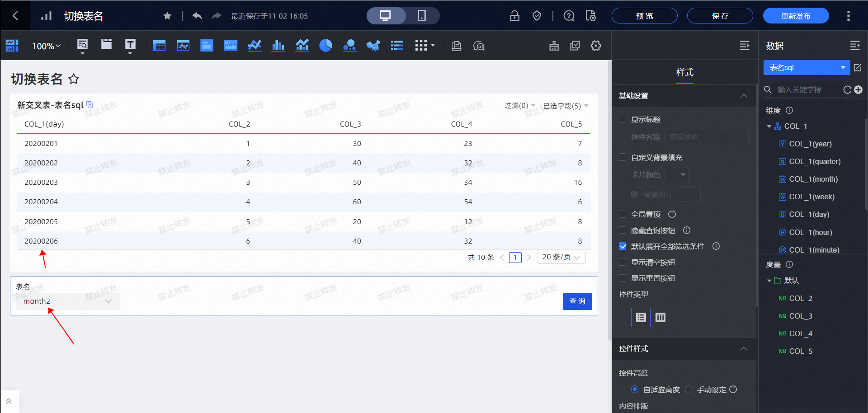Viewport: 868px width, 413px height.
Task: Open the 卡片颜色 color picker
Action: 677,175
